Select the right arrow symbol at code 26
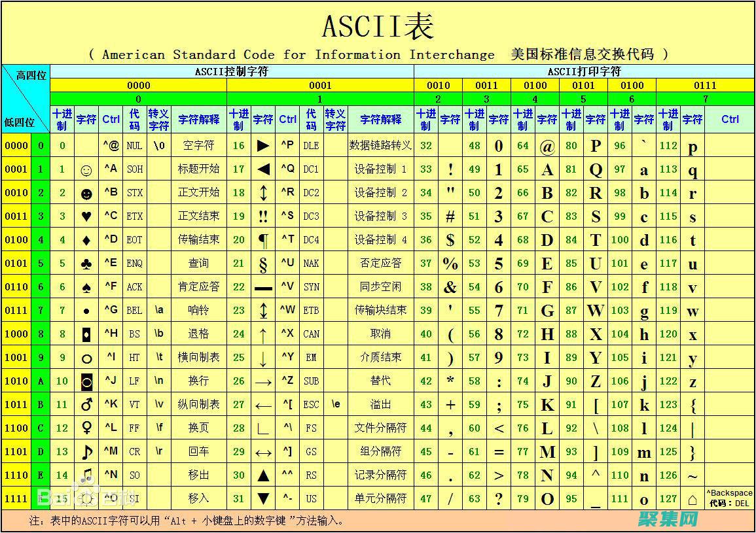The image size is (756, 533). click(x=262, y=381)
